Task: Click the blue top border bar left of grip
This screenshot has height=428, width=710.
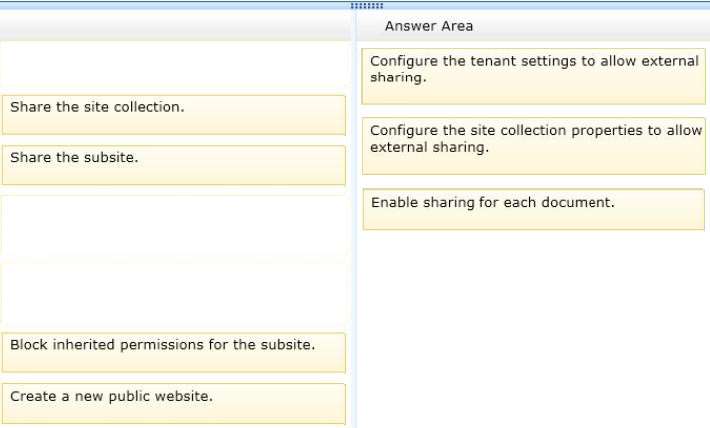Action: click(175, 5)
